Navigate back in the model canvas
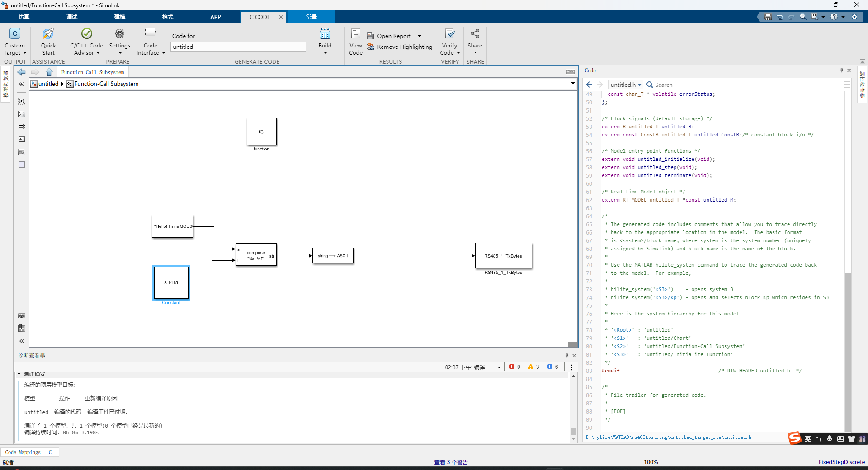Image resolution: width=868 pixels, height=470 pixels. tap(21, 72)
